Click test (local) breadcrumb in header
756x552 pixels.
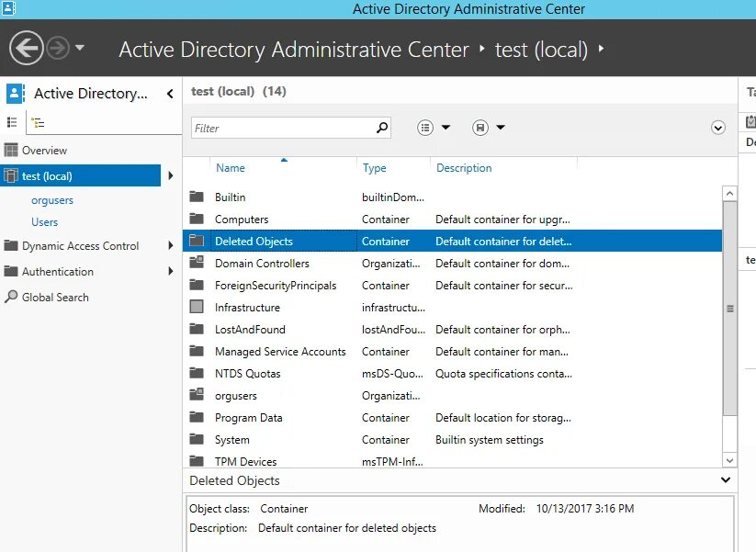click(x=541, y=50)
